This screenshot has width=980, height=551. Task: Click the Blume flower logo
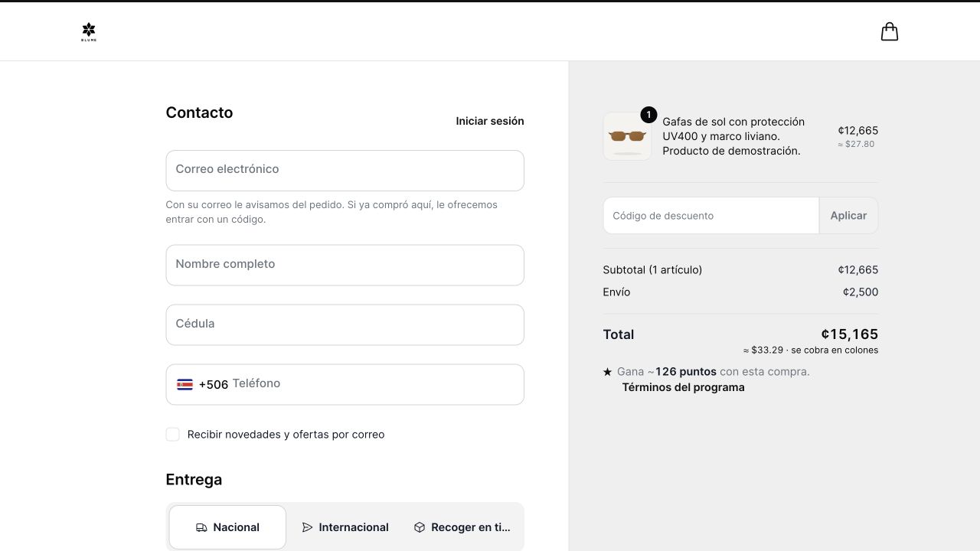[x=89, y=31]
